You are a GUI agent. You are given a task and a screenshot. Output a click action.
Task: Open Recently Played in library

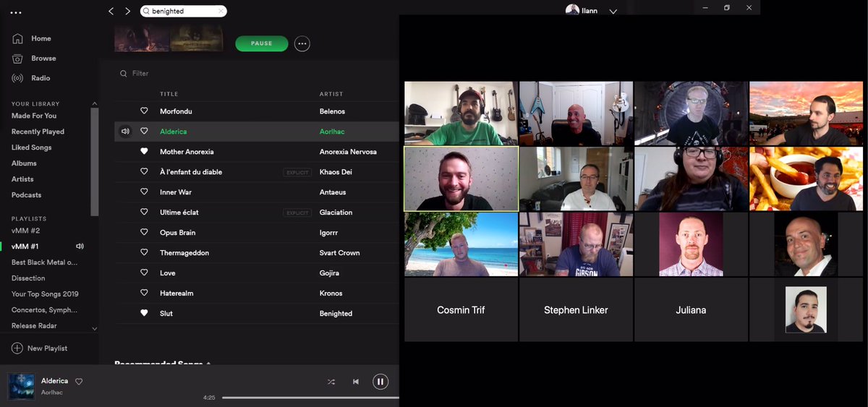pyautogui.click(x=38, y=132)
